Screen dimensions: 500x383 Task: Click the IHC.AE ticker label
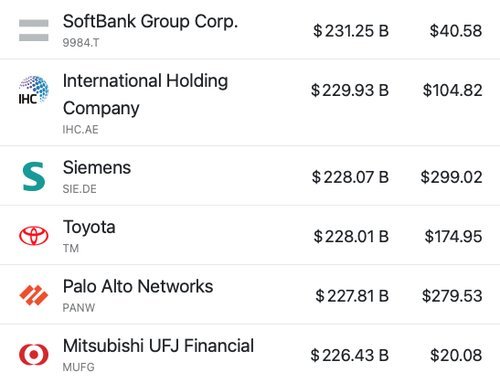(80, 129)
